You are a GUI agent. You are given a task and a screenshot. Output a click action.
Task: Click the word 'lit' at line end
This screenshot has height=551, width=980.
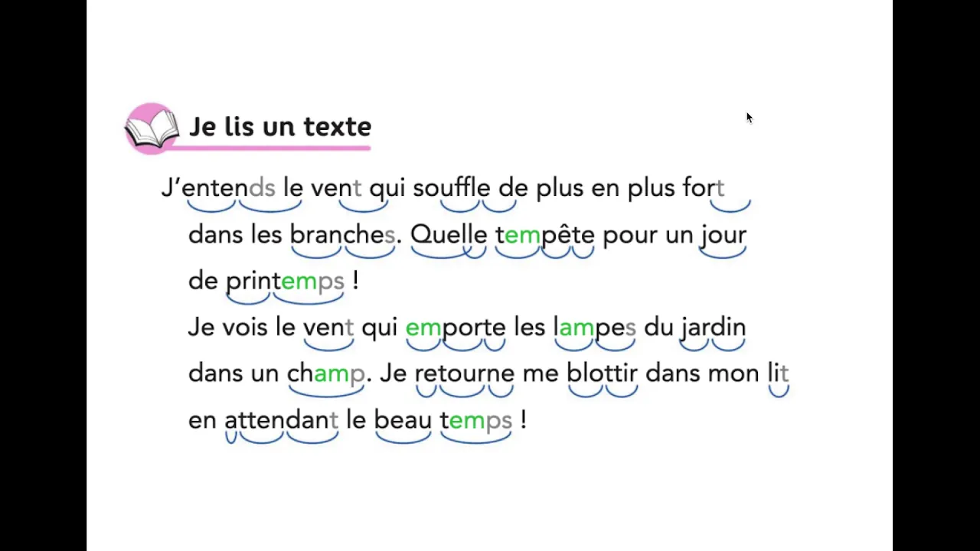click(x=778, y=373)
